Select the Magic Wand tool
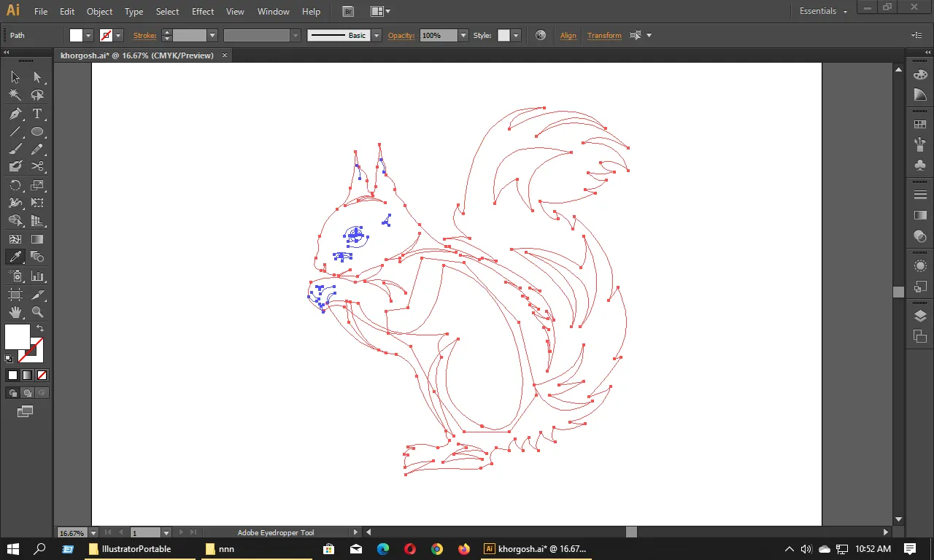934x560 pixels. 15,95
